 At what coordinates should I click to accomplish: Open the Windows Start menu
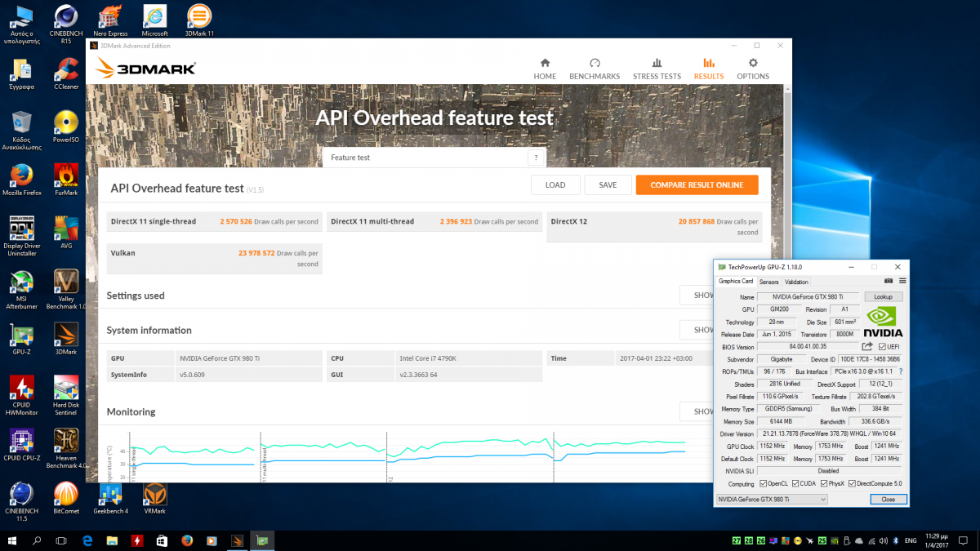pyautogui.click(x=13, y=540)
